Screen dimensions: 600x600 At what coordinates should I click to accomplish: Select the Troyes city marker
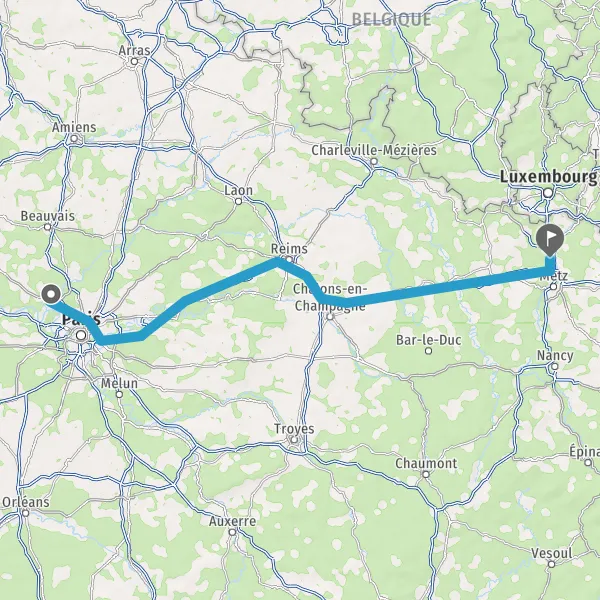point(294,440)
